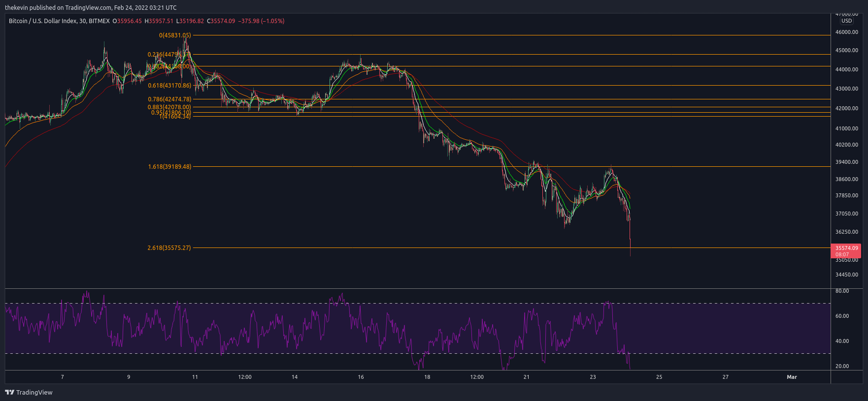Open the USD currency selector on price axis
This screenshot has width=868, height=401.
point(846,21)
